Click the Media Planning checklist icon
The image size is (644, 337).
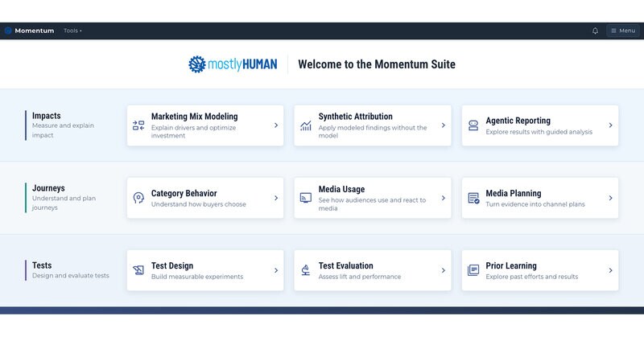coord(473,199)
